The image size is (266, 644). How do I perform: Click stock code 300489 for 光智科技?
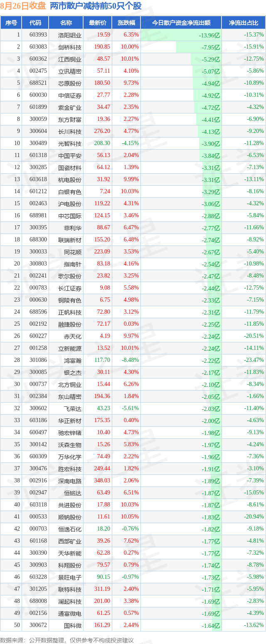pos(38,143)
